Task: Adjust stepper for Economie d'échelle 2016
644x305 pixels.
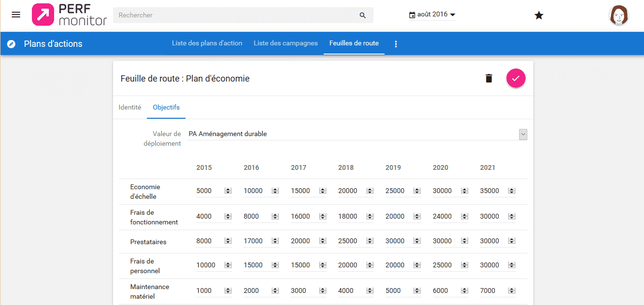Action: (275, 191)
